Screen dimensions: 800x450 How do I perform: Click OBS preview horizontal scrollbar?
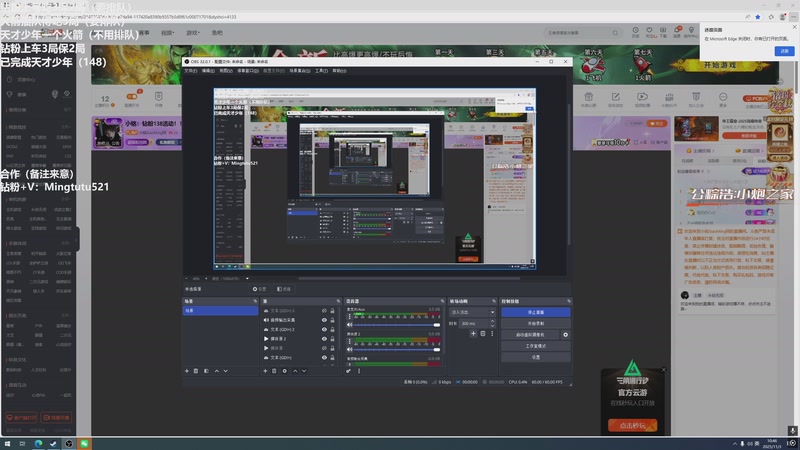(x=409, y=279)
